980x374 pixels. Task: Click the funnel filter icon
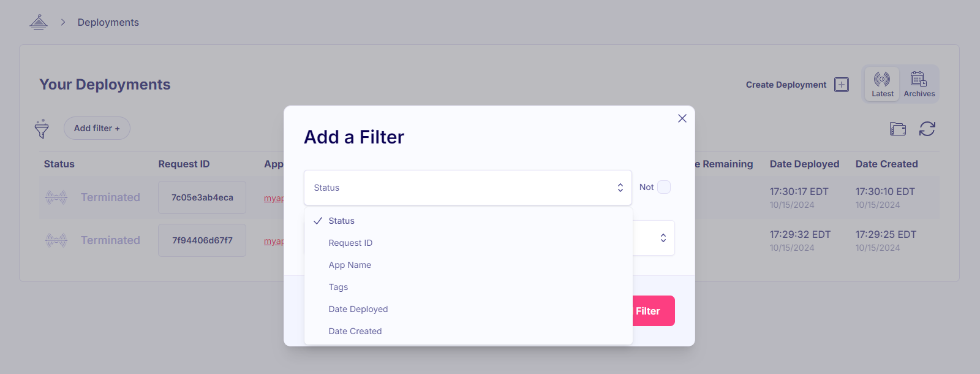click(42, 129)
